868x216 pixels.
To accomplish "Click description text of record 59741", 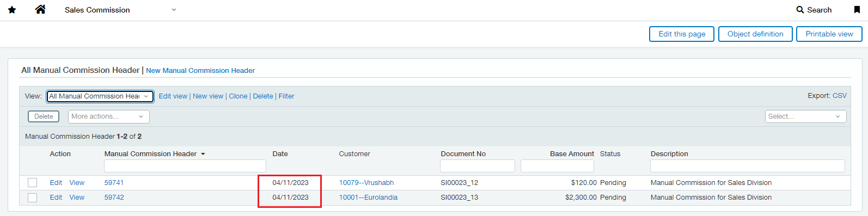I will (x=711, y=183).
